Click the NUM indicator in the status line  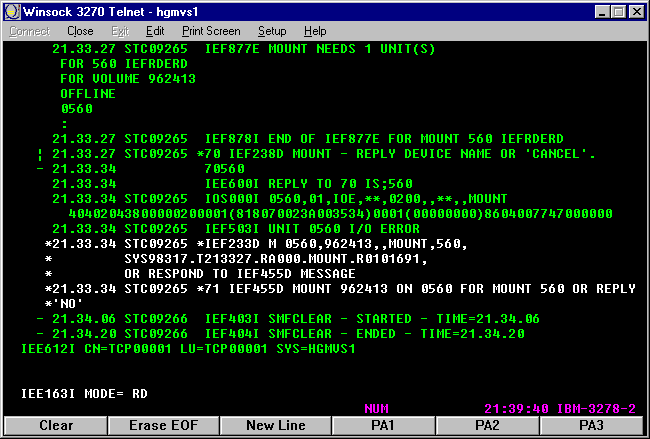coord(376,409)
